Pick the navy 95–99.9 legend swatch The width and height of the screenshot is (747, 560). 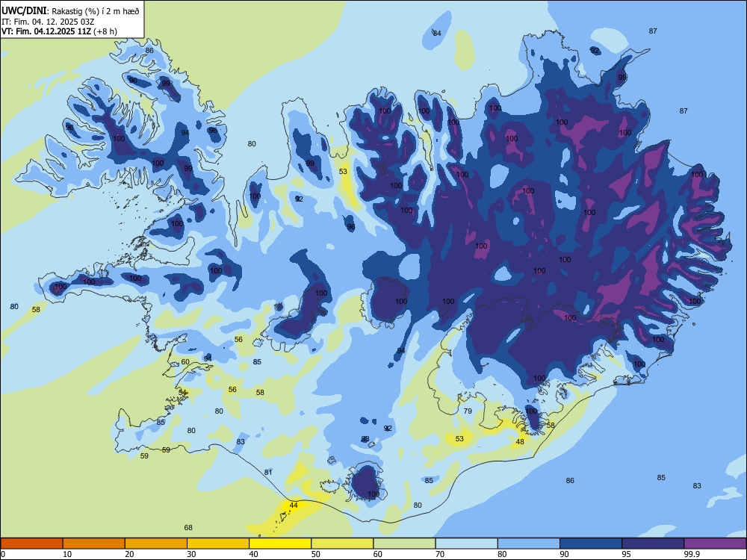[653, 544]
